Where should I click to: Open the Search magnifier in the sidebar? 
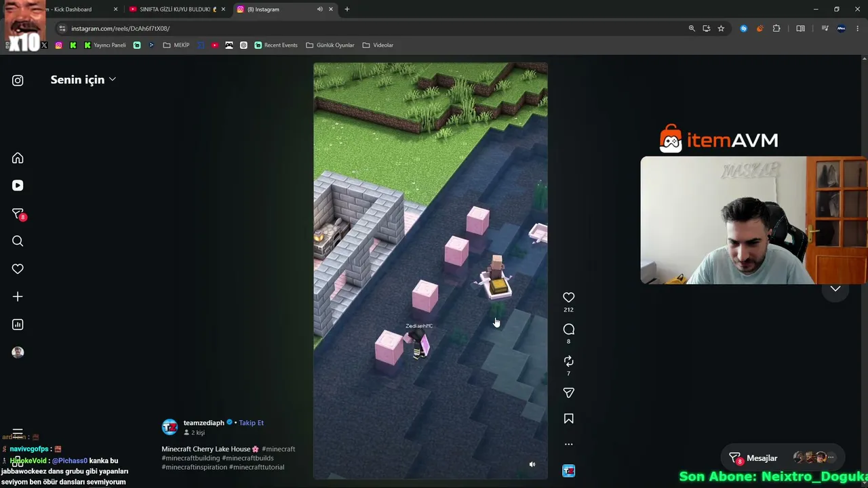[18, 241]
